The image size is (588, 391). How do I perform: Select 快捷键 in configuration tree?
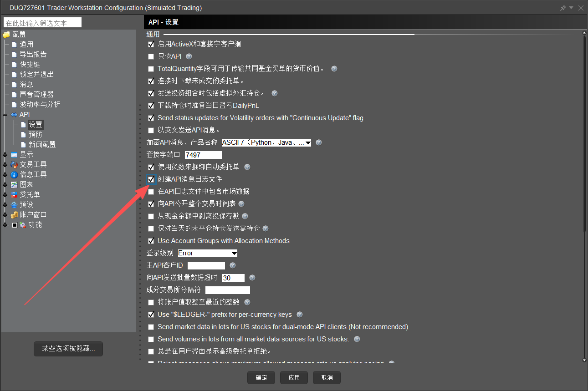tap(30, 65)
